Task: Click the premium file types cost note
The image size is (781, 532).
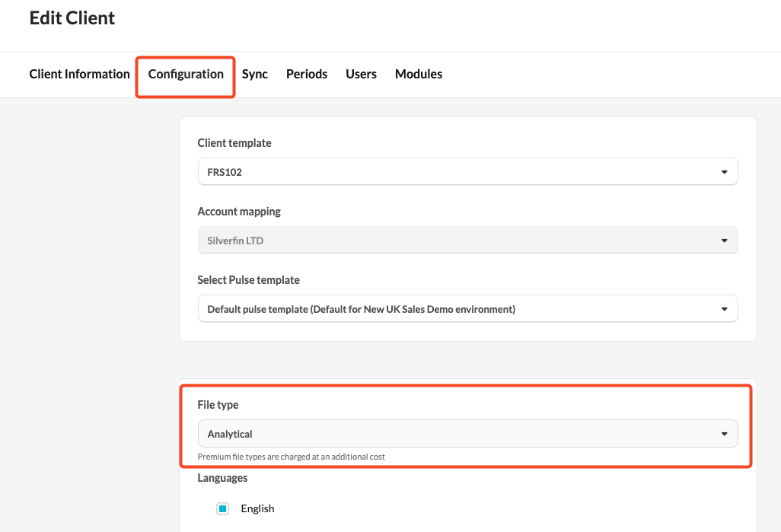Action: click(292, 457)
